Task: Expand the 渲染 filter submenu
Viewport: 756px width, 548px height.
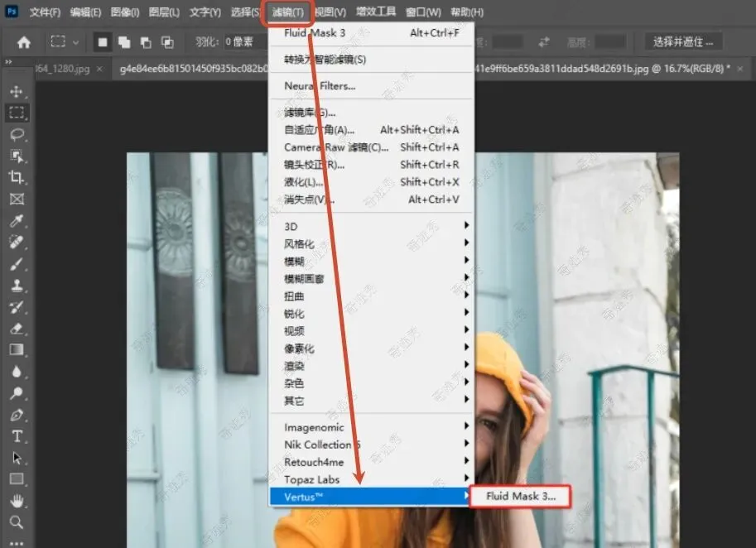Action: click(x=370, y=365)
